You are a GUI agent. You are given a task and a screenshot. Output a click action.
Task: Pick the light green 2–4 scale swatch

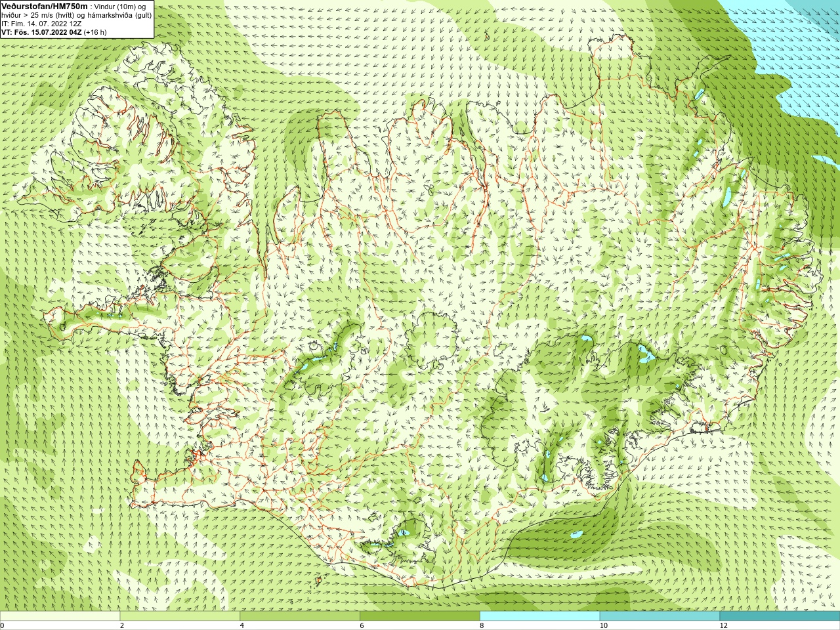180,616
